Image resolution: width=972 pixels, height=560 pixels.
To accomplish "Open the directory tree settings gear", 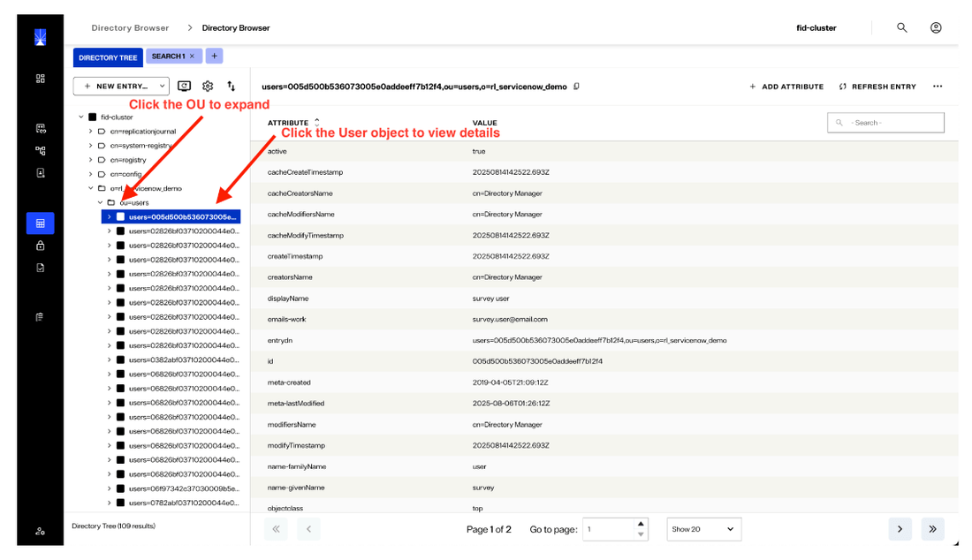I will (208, 86).
